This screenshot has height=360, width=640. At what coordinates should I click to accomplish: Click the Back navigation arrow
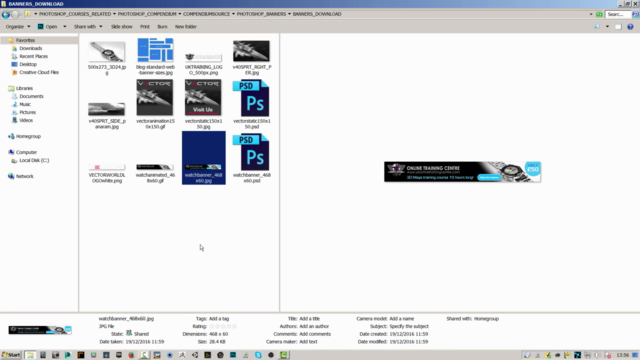pyautogui.click(x=6, y=14)
